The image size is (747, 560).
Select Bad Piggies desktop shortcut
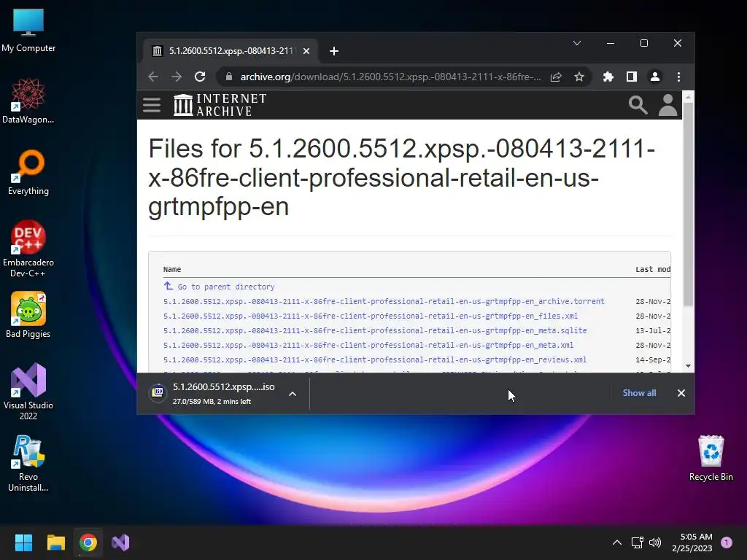[28, 315]
